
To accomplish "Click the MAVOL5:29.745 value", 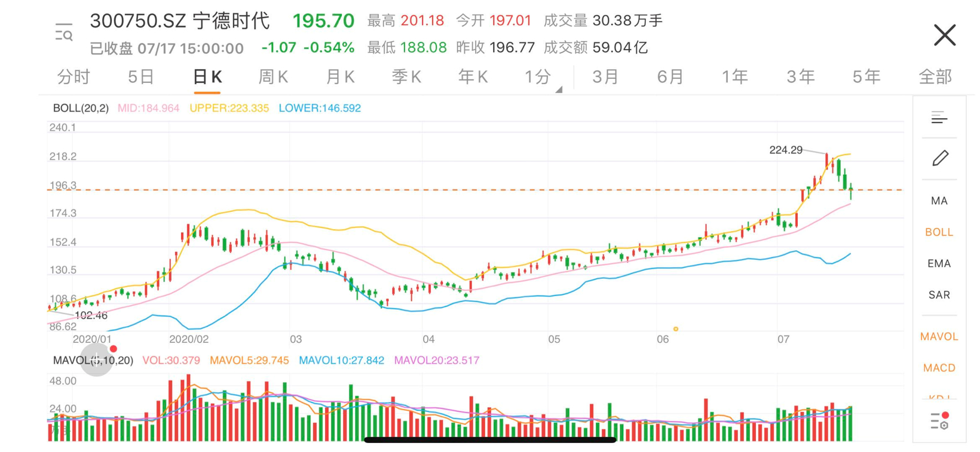I will pos(249,361).
